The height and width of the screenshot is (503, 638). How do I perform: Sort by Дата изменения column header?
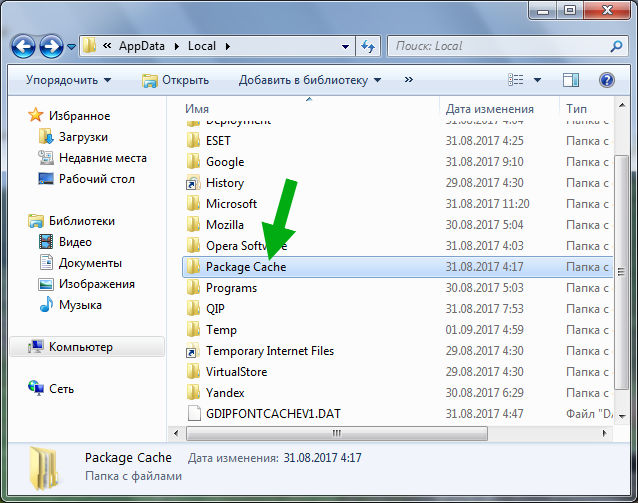coord(489,109)
